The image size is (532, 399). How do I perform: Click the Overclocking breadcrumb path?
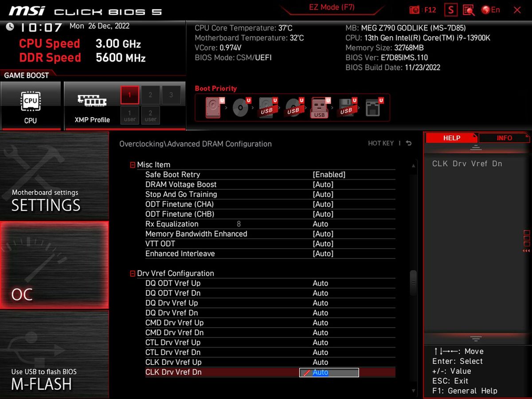[196, 144]
